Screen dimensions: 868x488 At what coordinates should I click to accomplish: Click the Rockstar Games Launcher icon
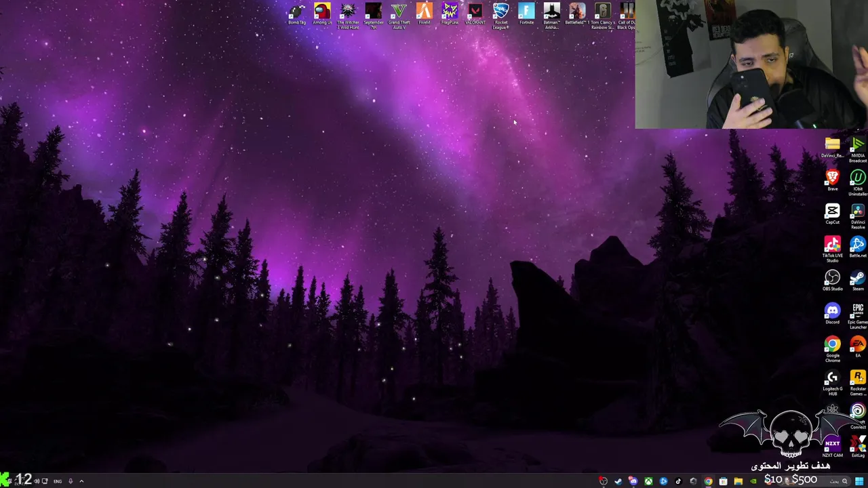tap(858, 383)
